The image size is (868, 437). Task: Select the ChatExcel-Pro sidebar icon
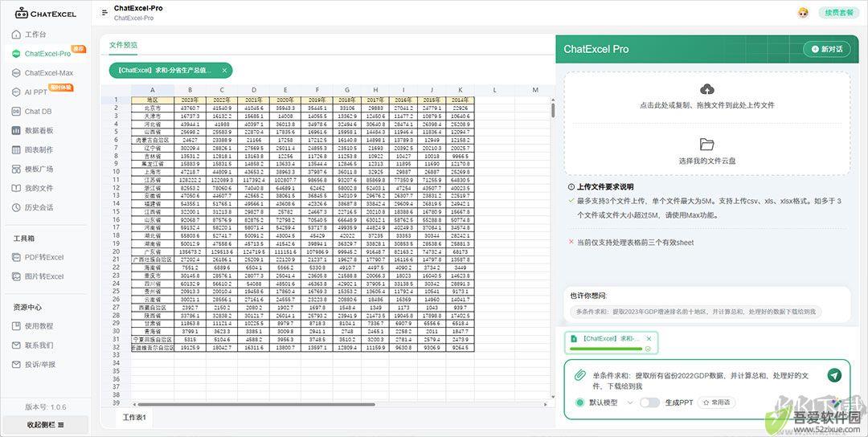pos(16,54)
